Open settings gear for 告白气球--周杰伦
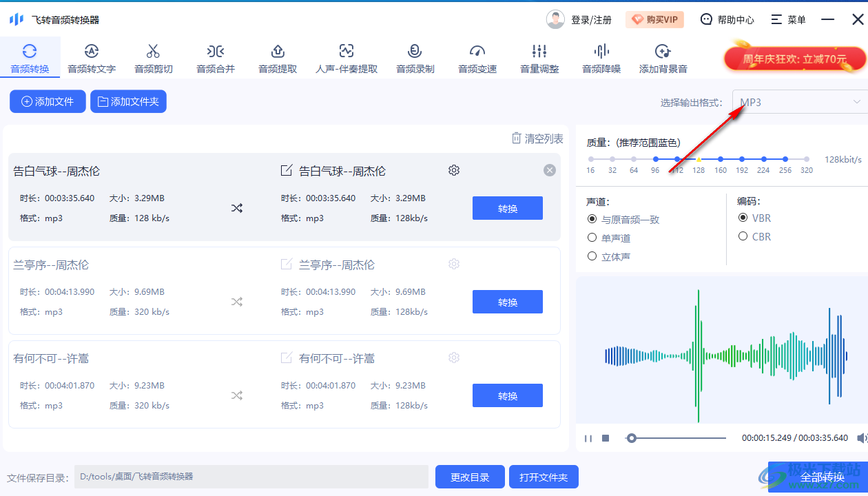This screenshot has height=496, width=868. click(453, 170)
